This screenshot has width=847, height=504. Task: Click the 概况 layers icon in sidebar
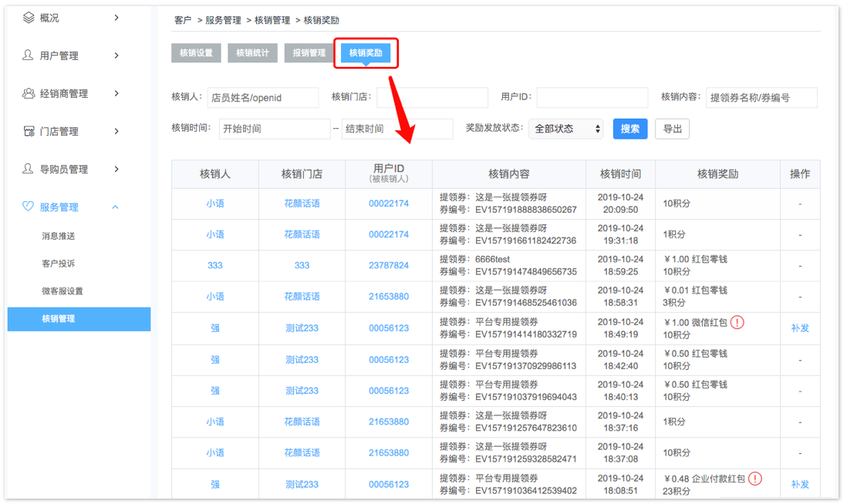(x=29, y=18)
